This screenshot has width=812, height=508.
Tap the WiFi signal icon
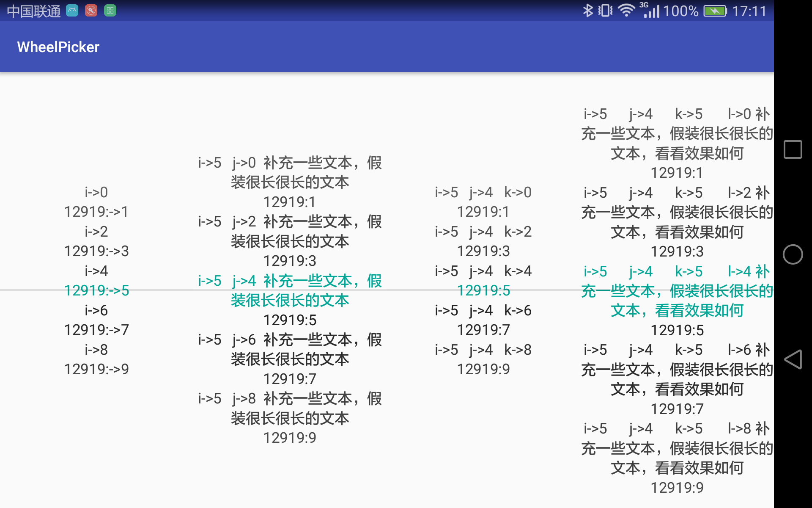(x=626, y=11)
